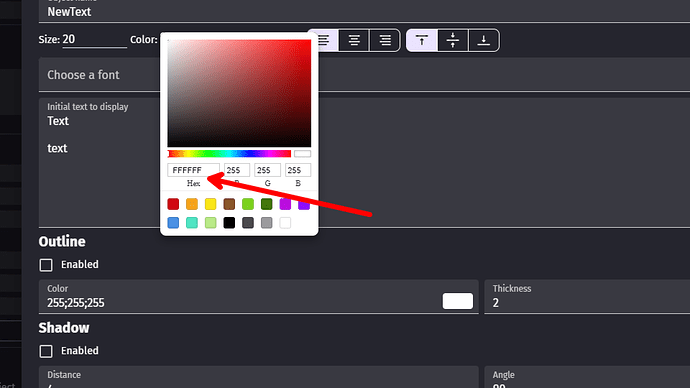
Task: Select the brown preset swatch
Action: point(229,204)
